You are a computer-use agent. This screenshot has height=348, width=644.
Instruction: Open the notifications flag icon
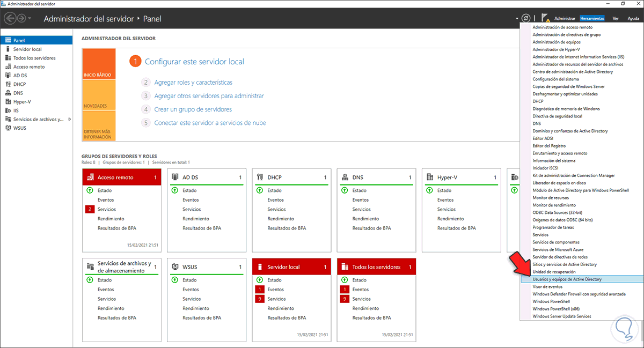(545, 18)
